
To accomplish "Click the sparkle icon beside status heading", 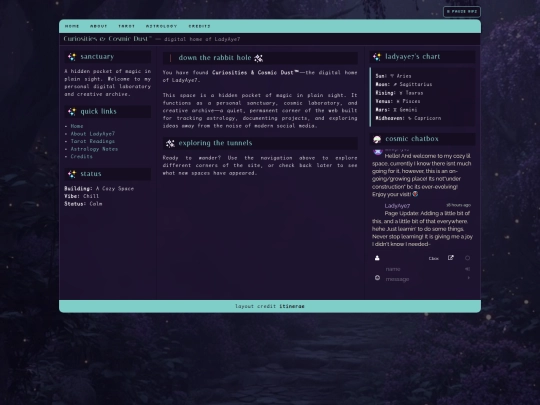I will pos(72,174).
